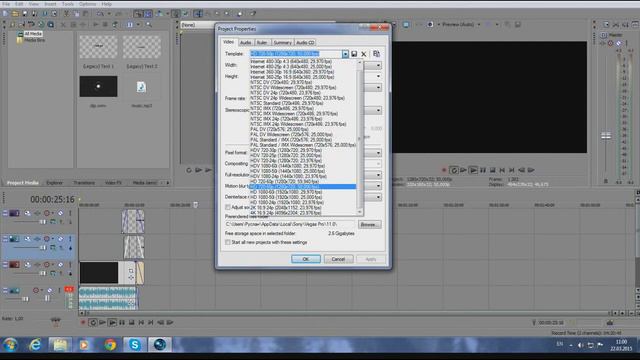The width and height of the screenshot is (640, 360).
Task: Open the Width field dropdown arrow
Action: [x=378, y=66]
